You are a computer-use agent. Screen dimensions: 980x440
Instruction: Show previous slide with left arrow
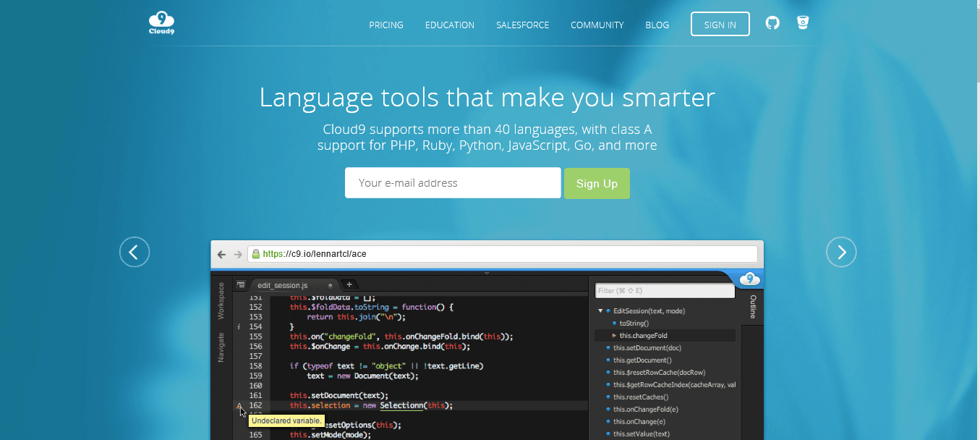[135, 252]
